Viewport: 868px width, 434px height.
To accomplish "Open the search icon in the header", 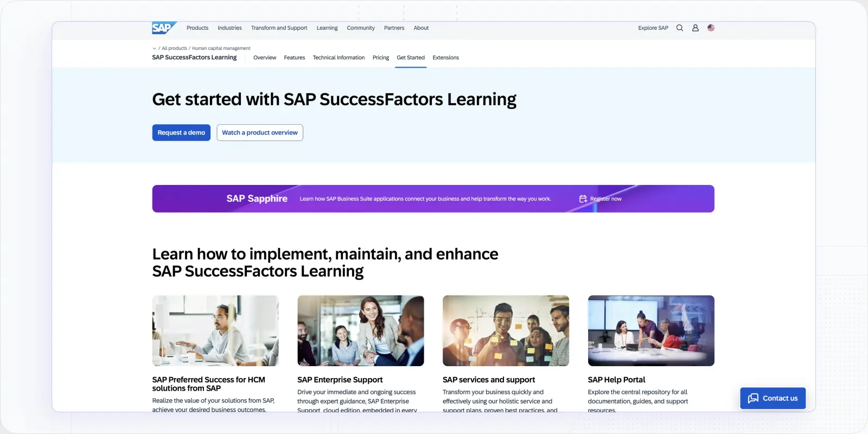I will pyautogui.click(x=679, y=28).
